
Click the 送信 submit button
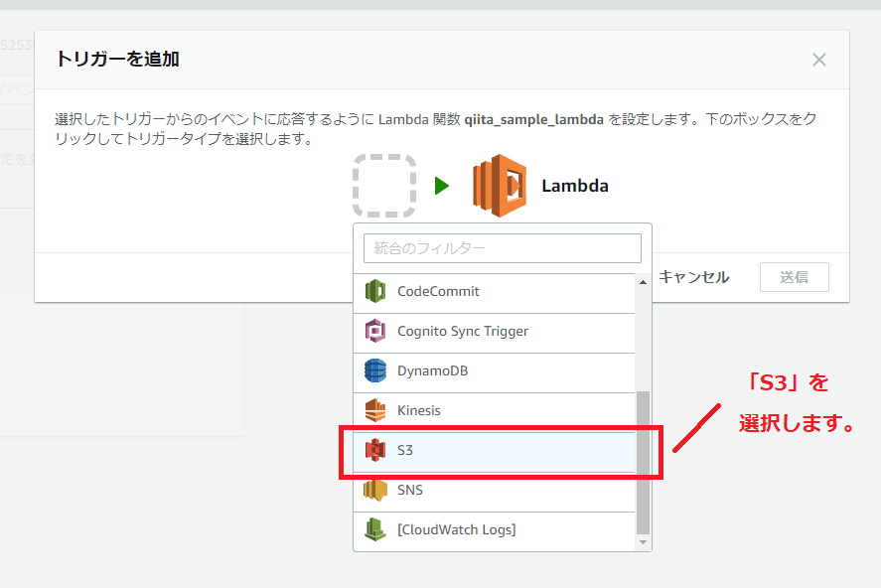click(x=794, y=277)
